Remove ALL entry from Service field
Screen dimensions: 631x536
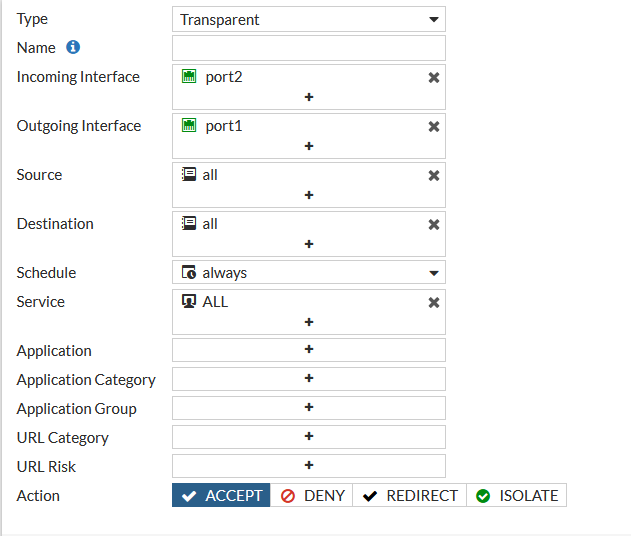click(x=434, y=302)
